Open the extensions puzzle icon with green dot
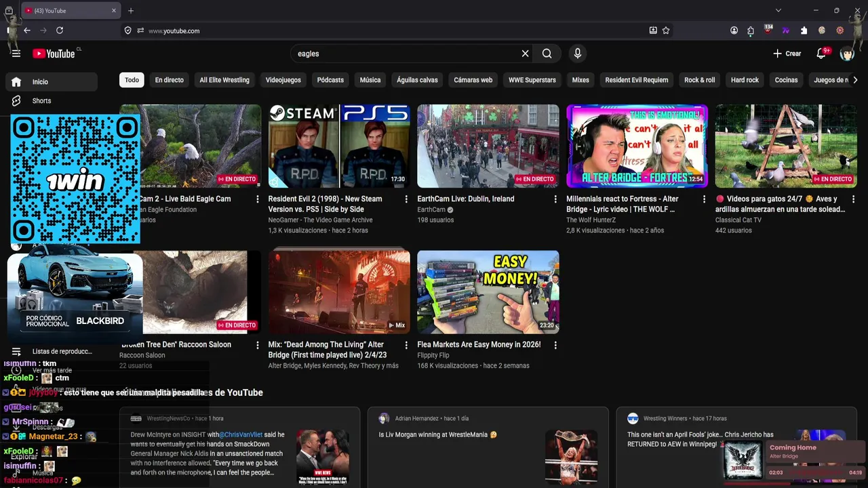The image size is (868, 488). [751, 30]
